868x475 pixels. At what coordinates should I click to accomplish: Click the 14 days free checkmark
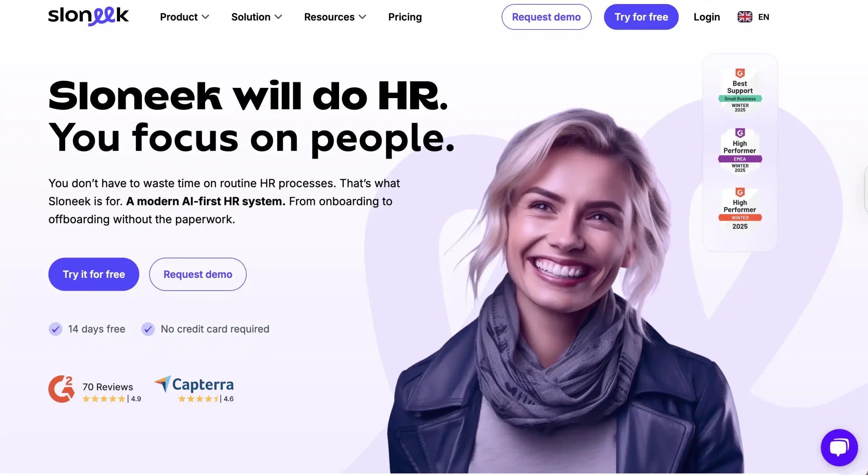point(56,329)
